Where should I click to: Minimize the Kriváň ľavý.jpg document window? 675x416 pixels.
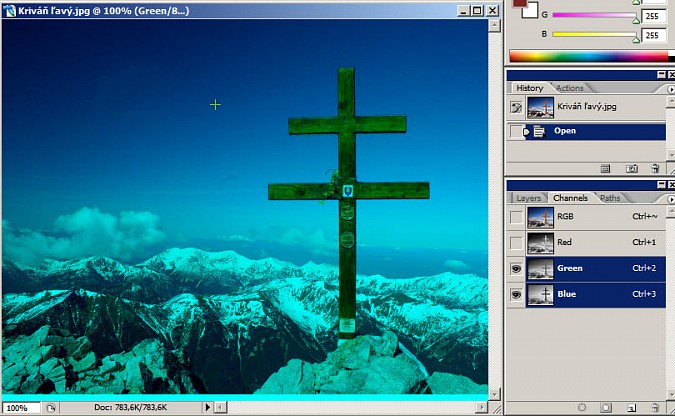tap(463, 10)
